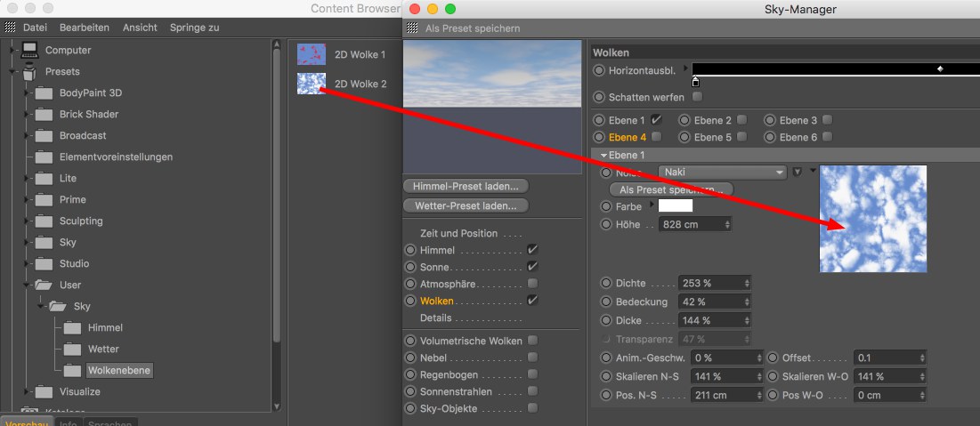Click the Content Browser grip icon beside Datei
Image resolution: width=980 pixels, height=426 pixels.
(9, 28)
